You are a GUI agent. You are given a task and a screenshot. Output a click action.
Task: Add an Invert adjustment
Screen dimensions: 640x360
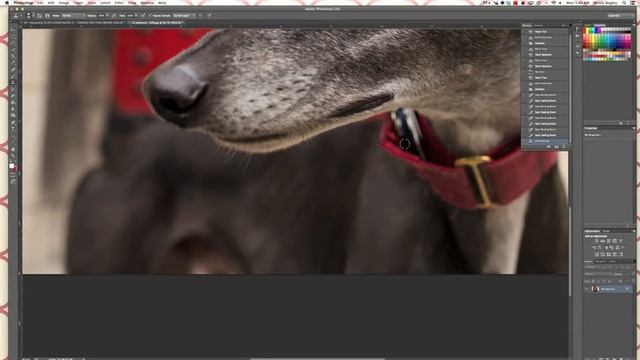[x=596, y=254]
